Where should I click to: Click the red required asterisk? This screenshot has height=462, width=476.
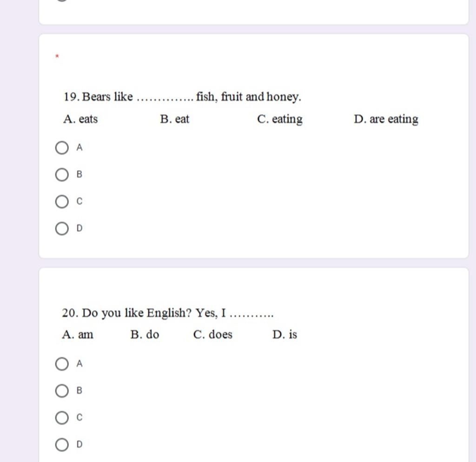point(57,56)
